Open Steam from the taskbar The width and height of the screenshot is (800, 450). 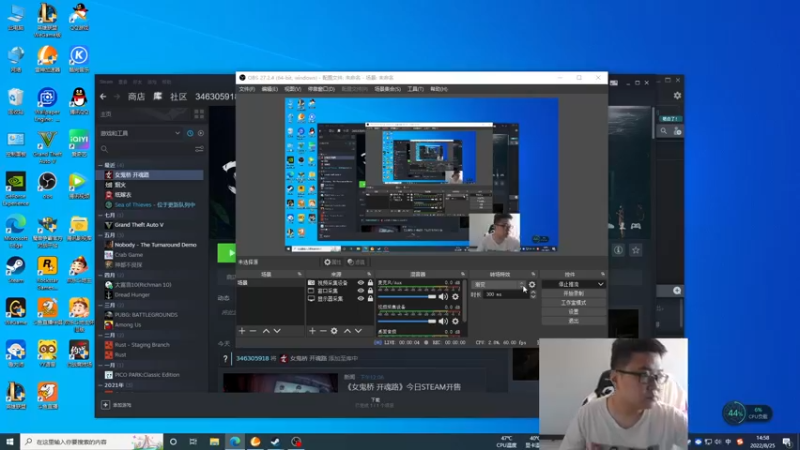[275, 442]
